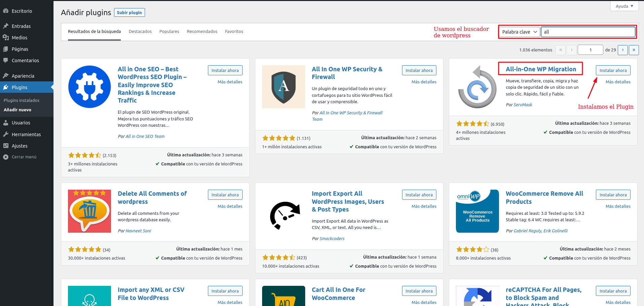Open Más detalles for Import Export All
Screen dimensions: 644x306
click(x=424, y=206)
